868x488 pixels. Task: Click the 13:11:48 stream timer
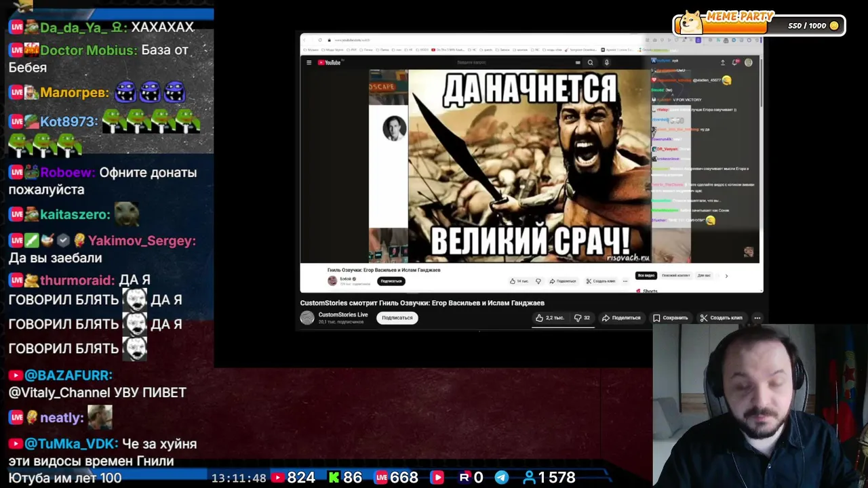coord(239,478)
